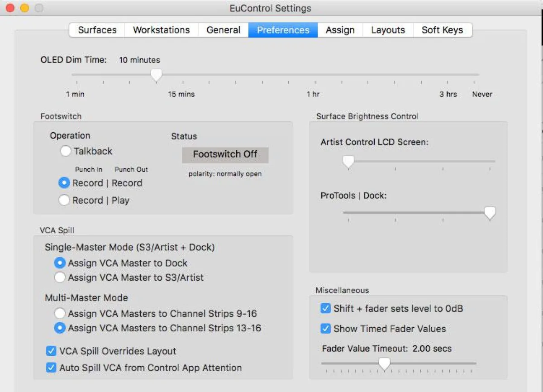
Task: Click the OLED Dim Time slider handle
Action: coord(156,75)
